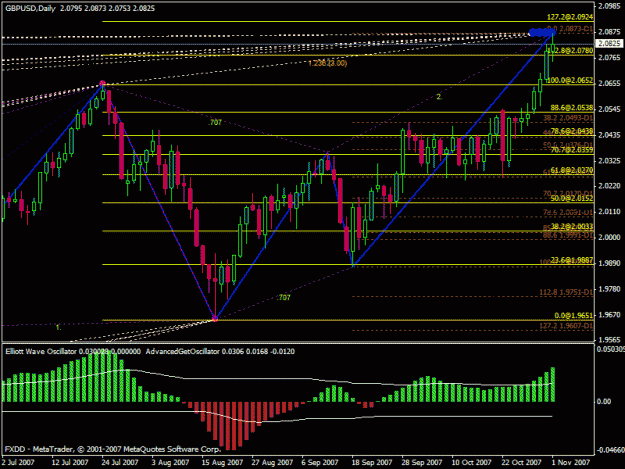Click the oscillator scale value 0.00
Image resolution: width=625 pixels, height=469 pixels.
tap(604, 401)
